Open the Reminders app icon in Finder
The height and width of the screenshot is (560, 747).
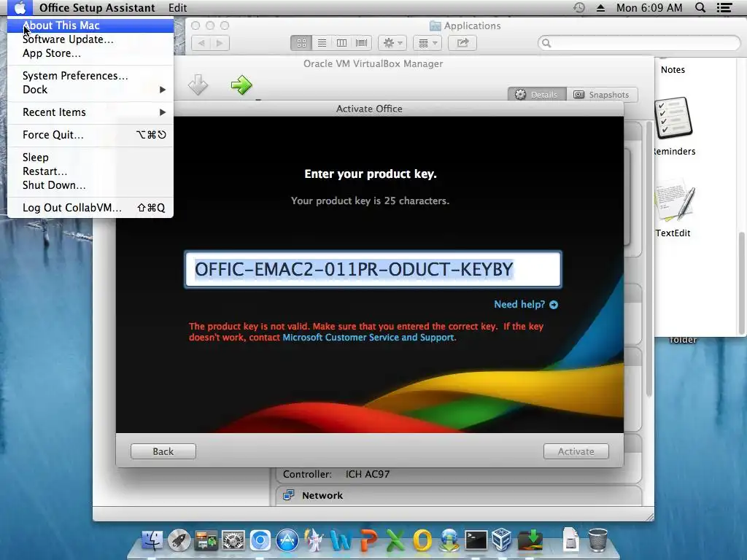point(673,118)
